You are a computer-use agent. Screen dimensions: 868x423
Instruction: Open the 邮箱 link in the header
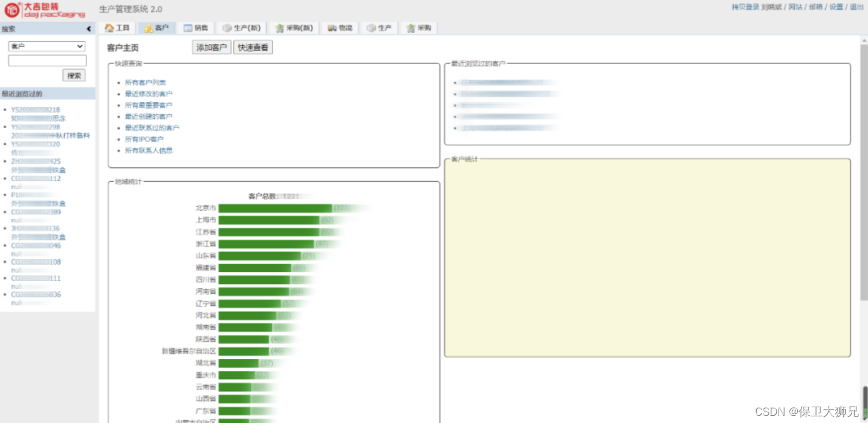[x=815, y=7]
